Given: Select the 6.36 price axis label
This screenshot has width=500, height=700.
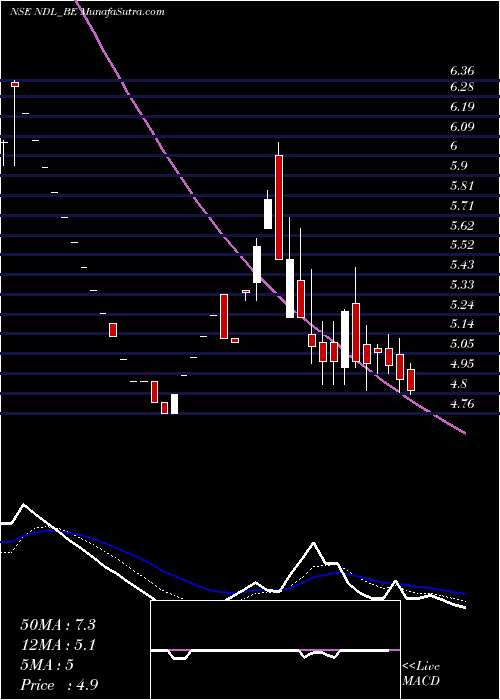Looking at the screenshot, I should (462, 71).
